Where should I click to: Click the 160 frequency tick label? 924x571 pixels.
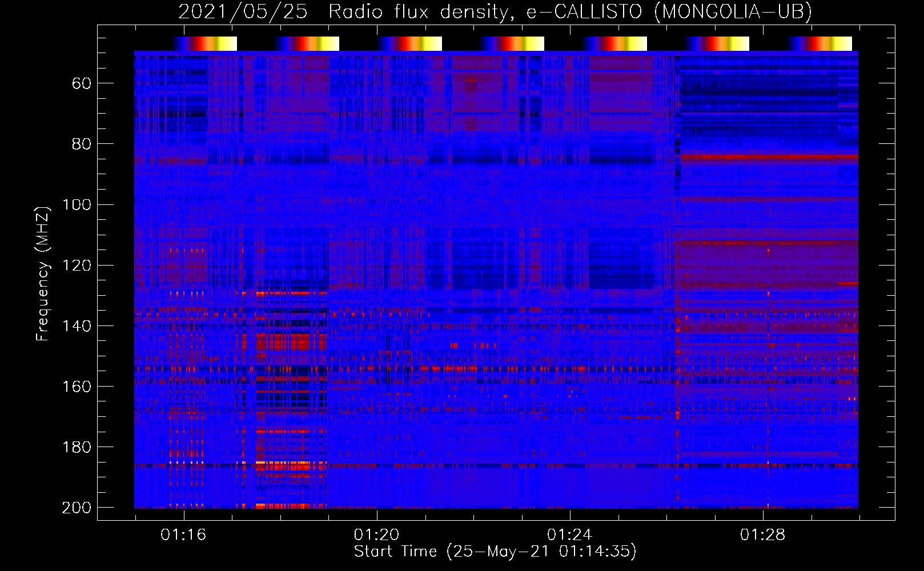point(77,386)
